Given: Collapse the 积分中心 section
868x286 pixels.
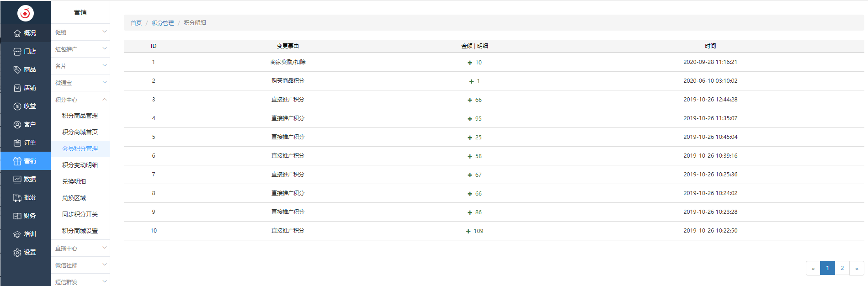Looking at the screenshot, I should [80, 100].
